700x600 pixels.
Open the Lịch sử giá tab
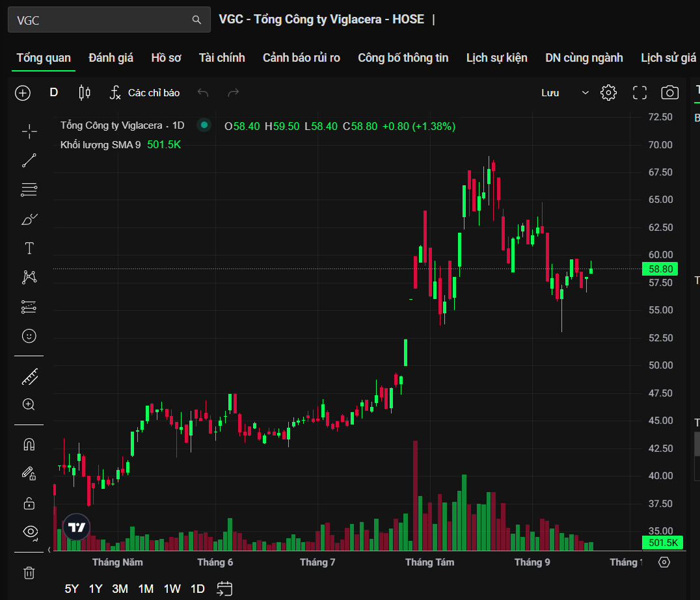(668, 58)
